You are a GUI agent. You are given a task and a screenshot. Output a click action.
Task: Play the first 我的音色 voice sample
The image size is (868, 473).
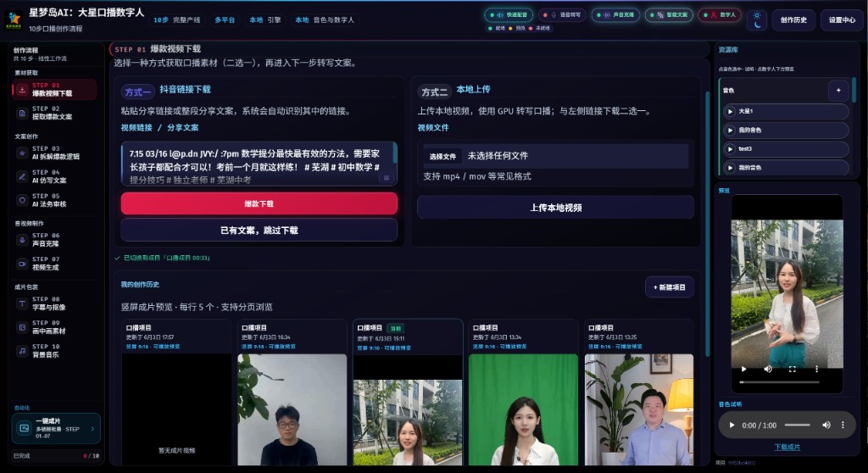click(x=730, y=131)
